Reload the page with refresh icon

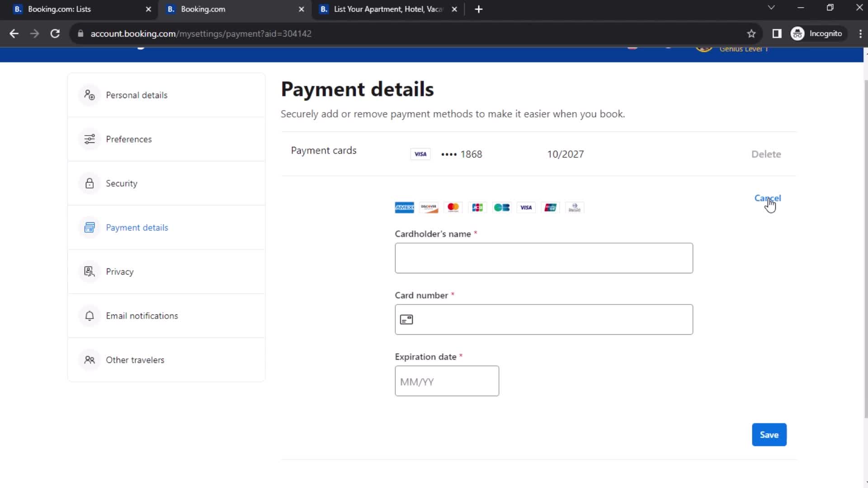tap(55, 33)
